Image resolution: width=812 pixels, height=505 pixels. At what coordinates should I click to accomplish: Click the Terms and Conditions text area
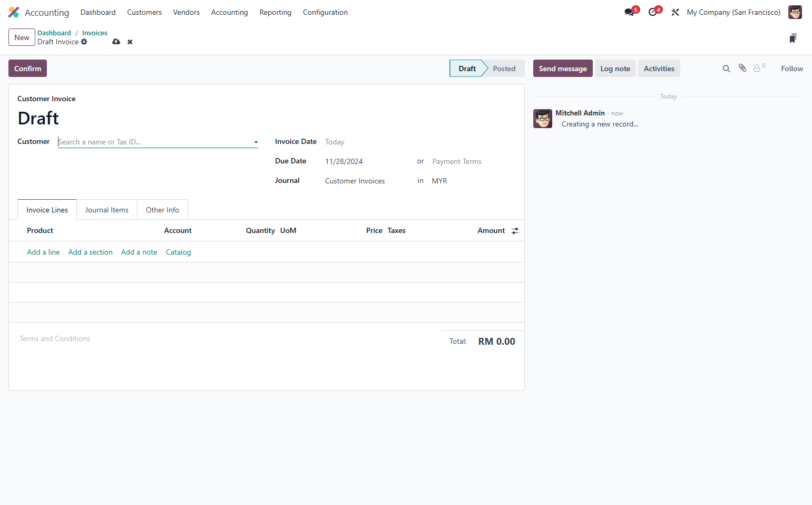[x=224, y=338]
